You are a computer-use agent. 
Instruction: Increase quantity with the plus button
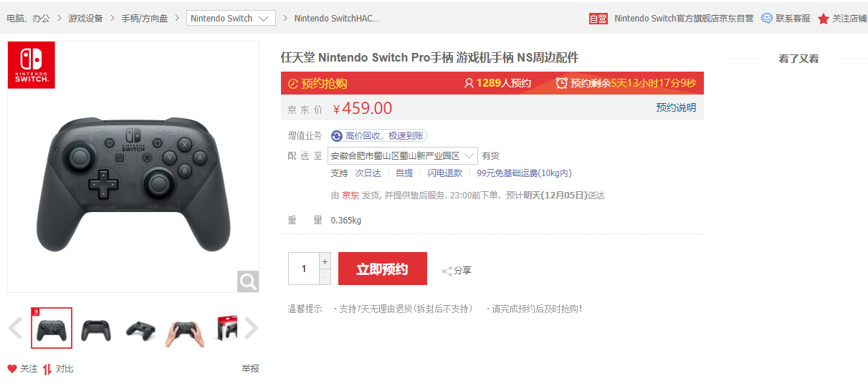[325, 261]
